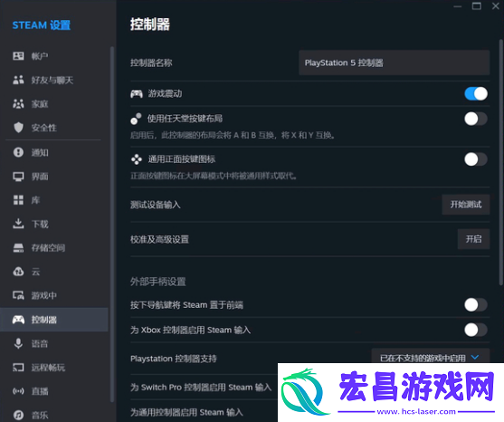
Task: Enable Steam Input for Xbox controllers toggle
Action: pyautogui.click(x=476, y=330)
